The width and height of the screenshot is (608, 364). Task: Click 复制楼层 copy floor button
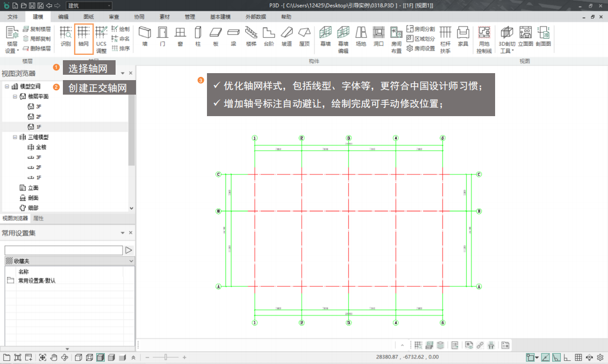pos(37,29)
